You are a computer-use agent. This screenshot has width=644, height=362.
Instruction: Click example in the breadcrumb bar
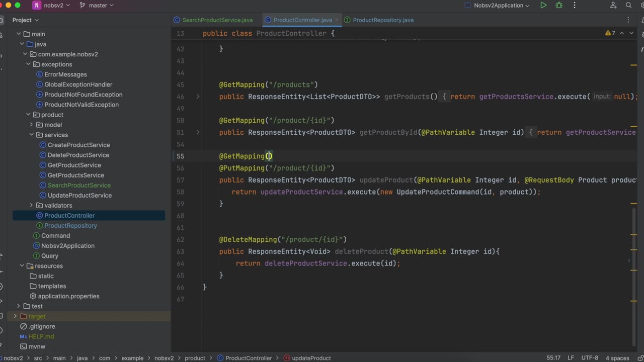(x=132, y=358)
